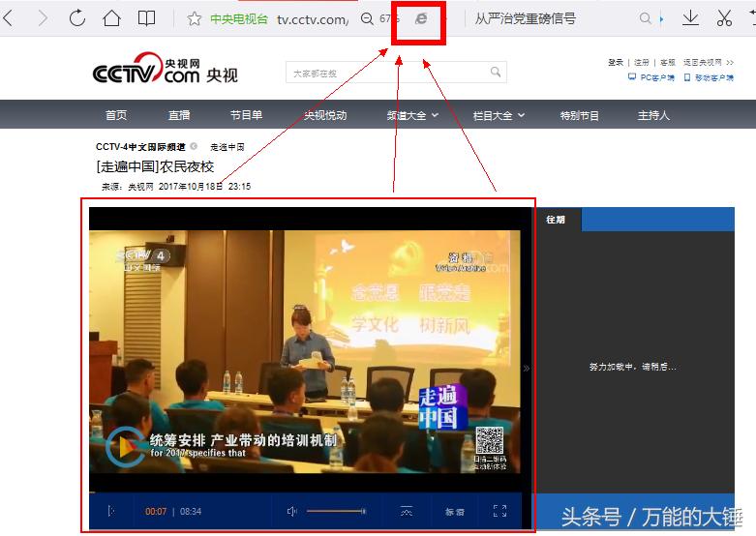Screen dimensions: 756x536
Task: Go forward to the next page
Action: [x=43, y=18]
